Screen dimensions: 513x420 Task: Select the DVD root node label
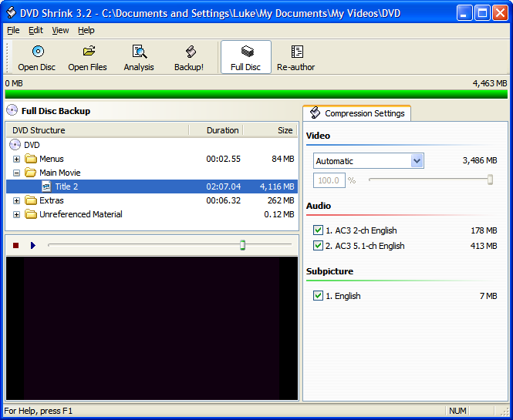coord(32,145)
